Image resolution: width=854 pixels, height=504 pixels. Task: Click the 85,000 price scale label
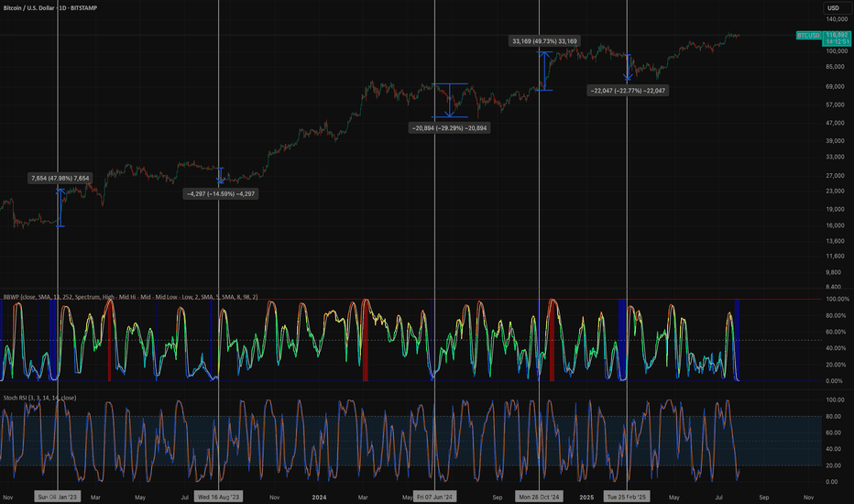[x=837, y=67]
